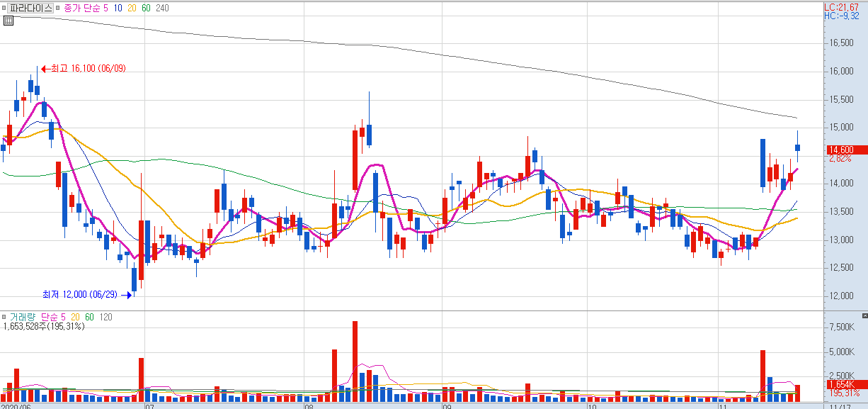868x409 pixels.
Task: Select the volume 120 average label
Action: click(x=105, y=317)
